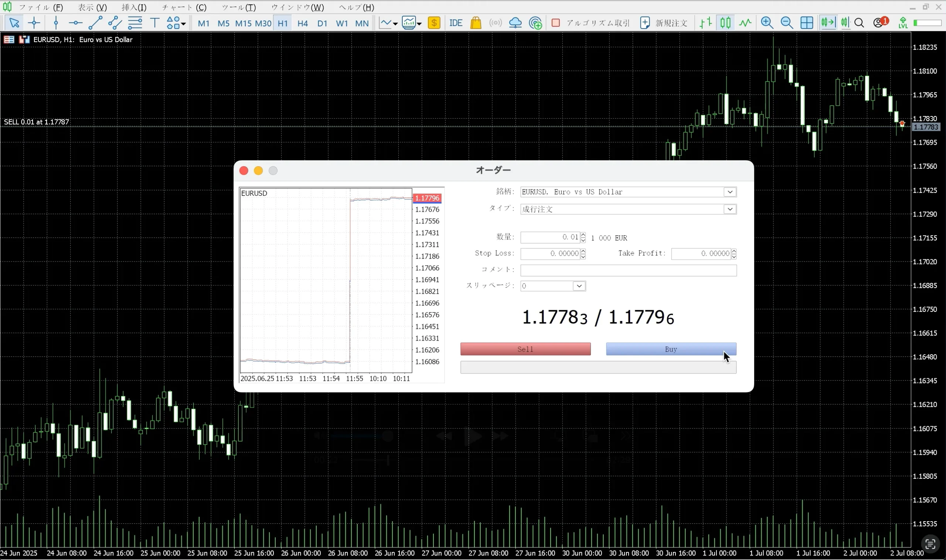Expand the 銘柄 symbol dropdown
Screen dimensions: 946x560
(730, 192)
